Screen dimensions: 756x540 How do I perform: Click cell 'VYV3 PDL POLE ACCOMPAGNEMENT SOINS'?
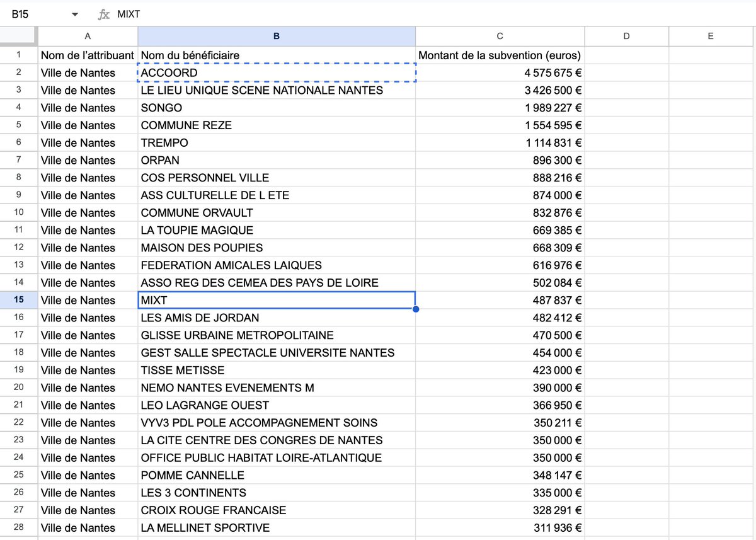click(277, 423)
